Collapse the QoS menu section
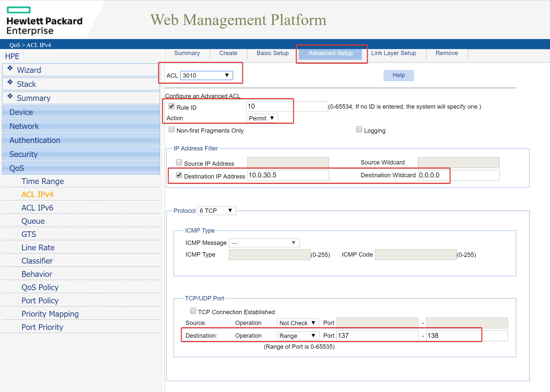Image resolution: width=550 pixels, height=392 pixels. click(x=81, y=168)
